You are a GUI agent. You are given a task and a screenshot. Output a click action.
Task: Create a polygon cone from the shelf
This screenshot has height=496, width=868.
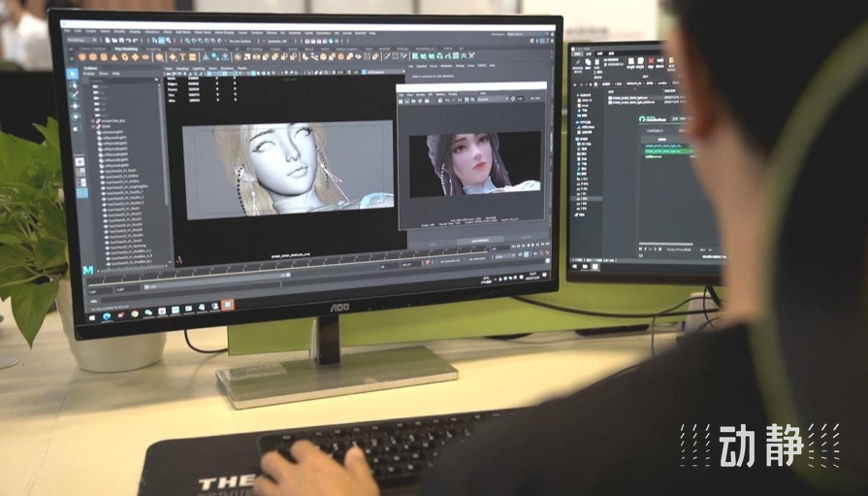pyautogui.click(x=114, y=57)
